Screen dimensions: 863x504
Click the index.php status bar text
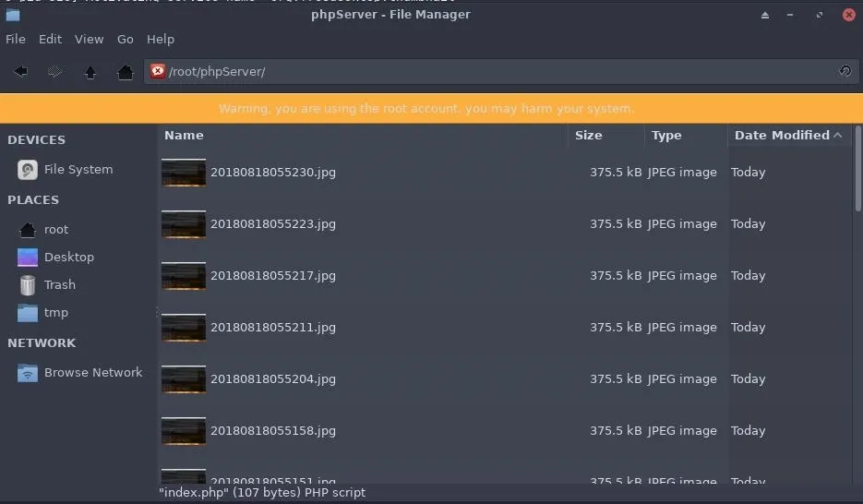[x=262, y=493]
